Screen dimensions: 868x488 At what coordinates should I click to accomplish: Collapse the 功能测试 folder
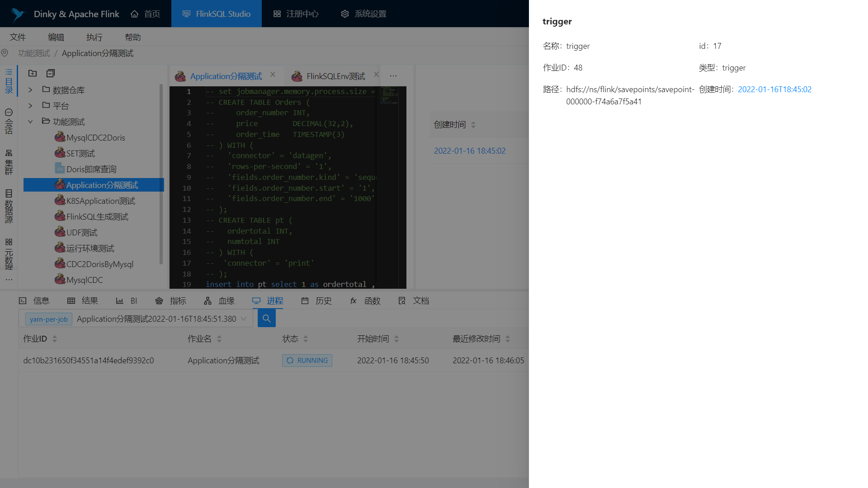[x=30, y=122]
